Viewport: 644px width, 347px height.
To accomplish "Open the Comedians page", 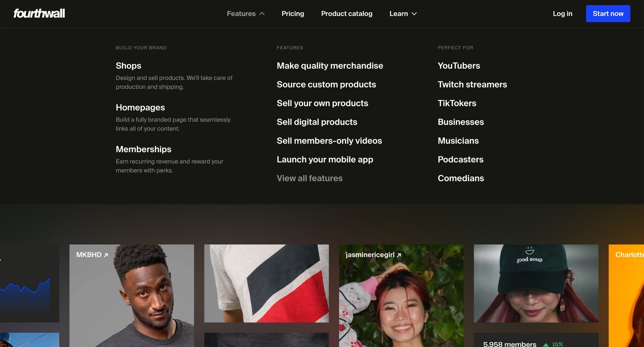I will pos(461,178).
